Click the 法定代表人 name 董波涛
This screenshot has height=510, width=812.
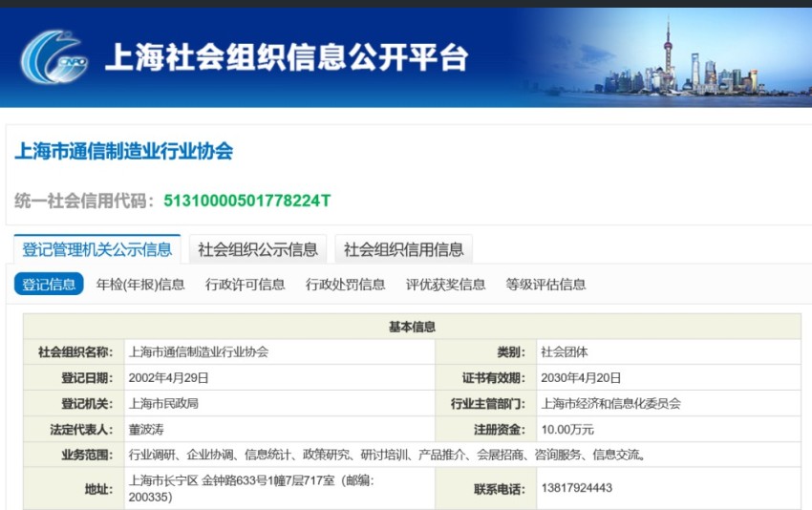click(x=146, y=429)
